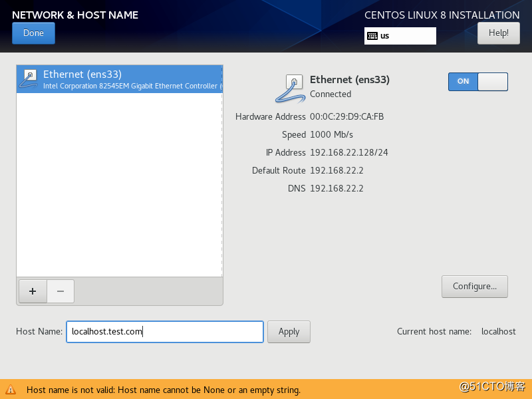Focus the Host Name input field

[165, 331]
